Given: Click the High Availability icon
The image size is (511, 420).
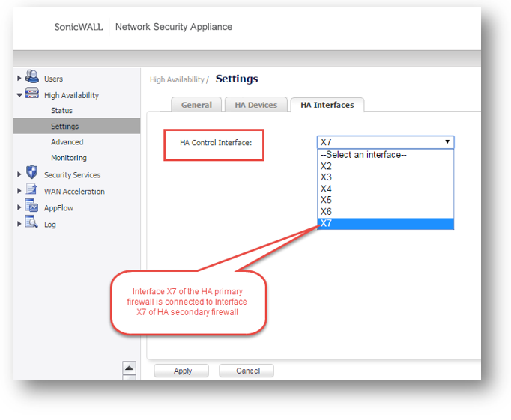Looking at the screenshot, I should point(32,94).
